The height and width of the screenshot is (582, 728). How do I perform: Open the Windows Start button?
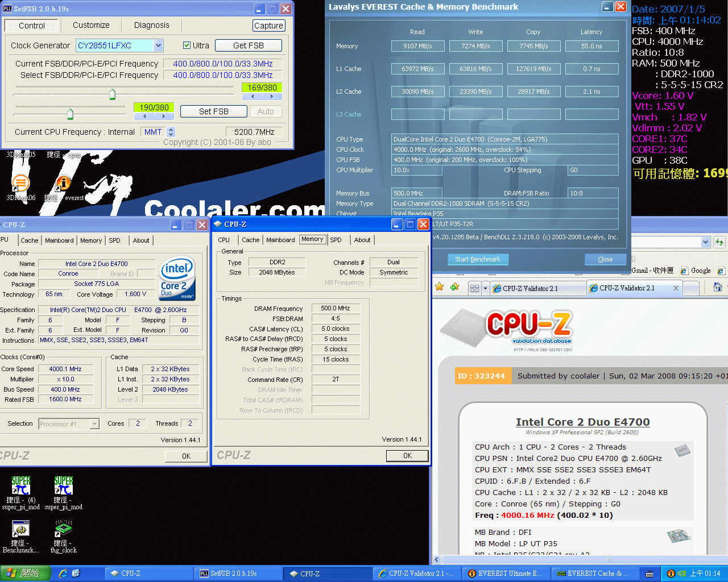click(26, 573)
